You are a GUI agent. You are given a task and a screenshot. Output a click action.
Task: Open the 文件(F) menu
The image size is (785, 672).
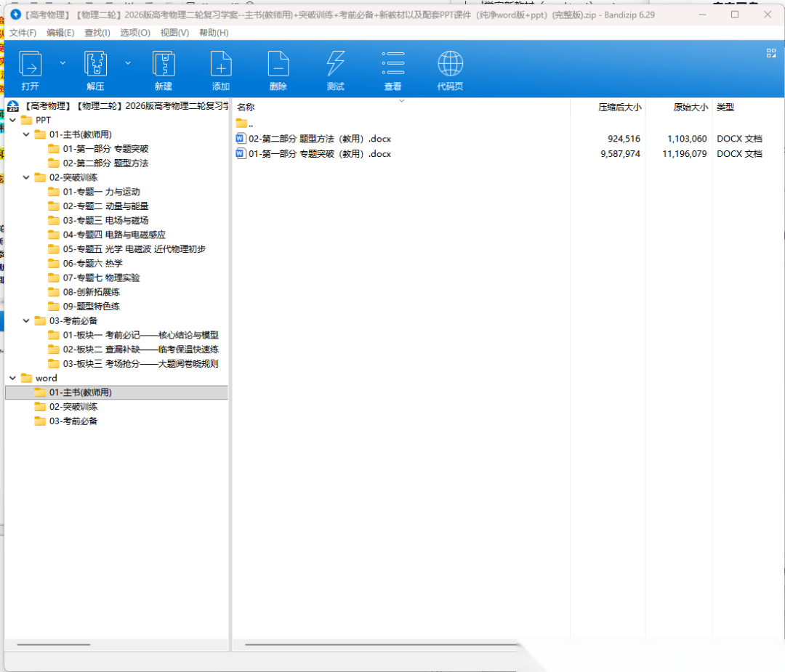click(x=23, y=33)
